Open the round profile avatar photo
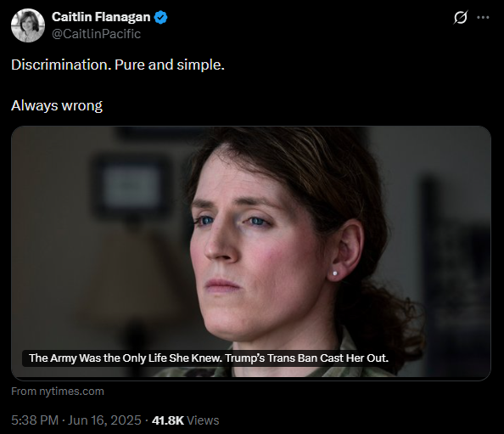 coord(28,25)
